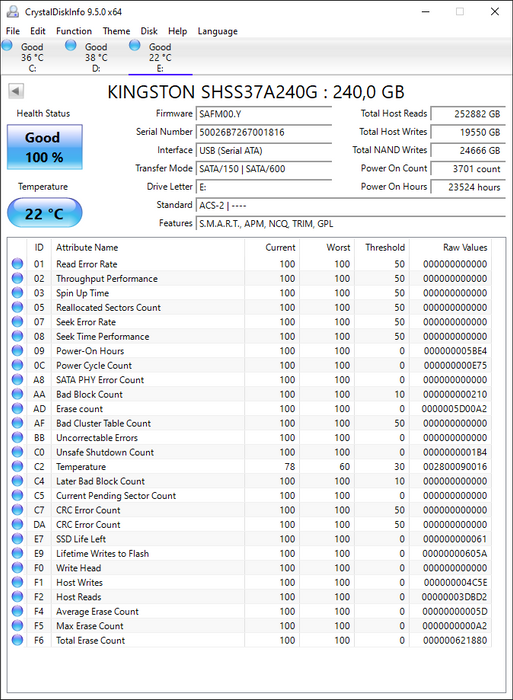Click the Serial Number field value
Viewport: 513px width, 700px height.
[264, 132]
